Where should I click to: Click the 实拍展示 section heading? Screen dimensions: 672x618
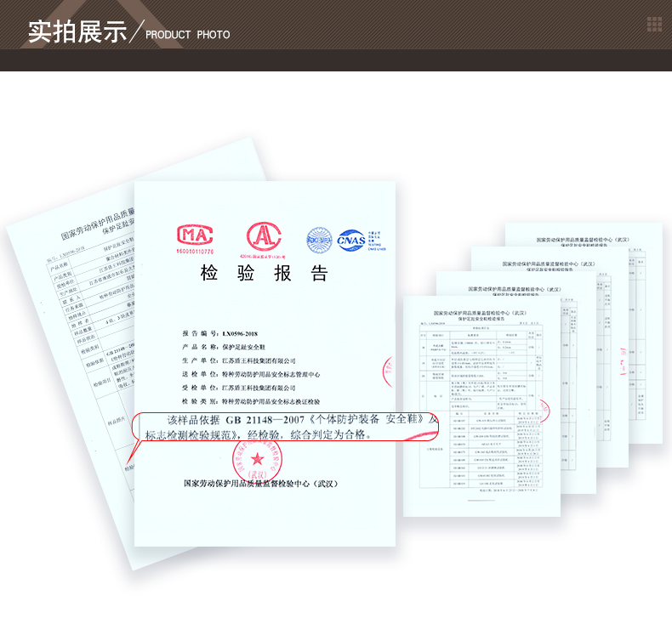77,31
